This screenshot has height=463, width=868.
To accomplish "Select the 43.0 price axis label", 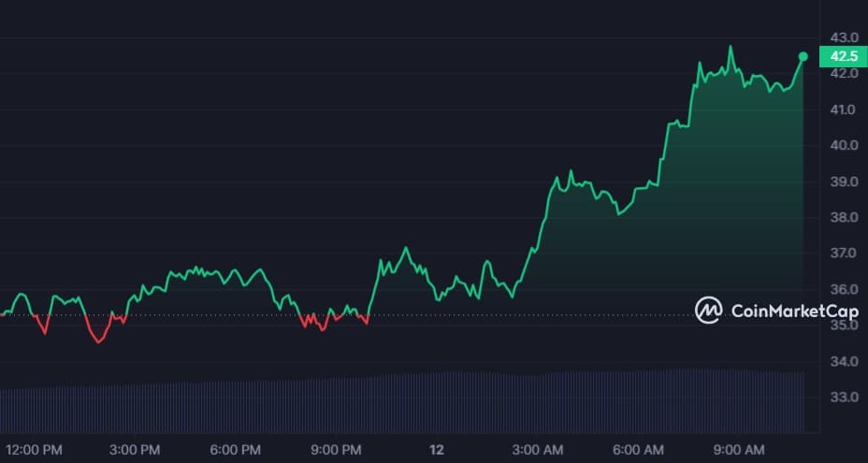I will (x=844, y=37).
